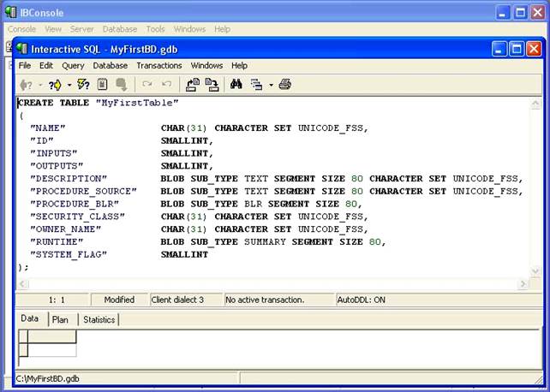The height and width of the screenshot is (392, 550).
Task: Click the Load Script toolbar icon
Action: tap(192, 84)
